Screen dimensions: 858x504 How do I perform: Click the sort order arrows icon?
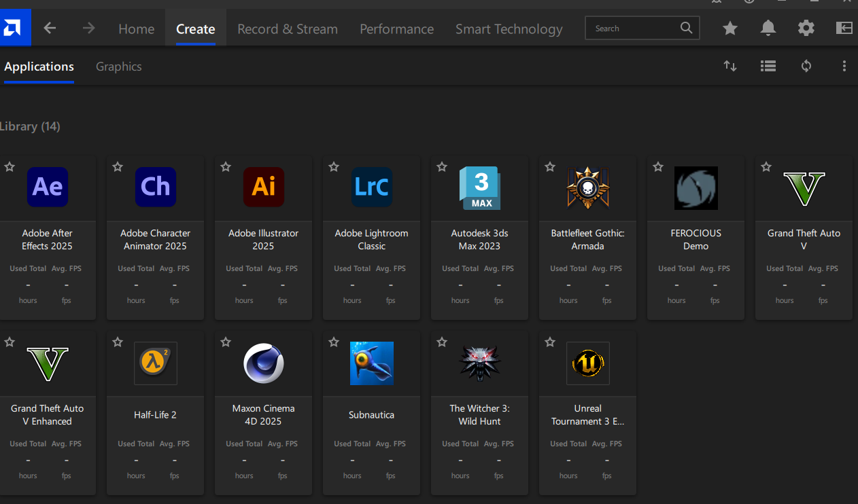tap(730, 66)
